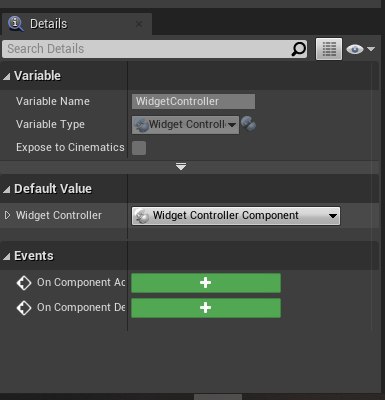Enable the Expose to Cinematics checkbox
The width and height of the screenshot is (385, 400).
pyautogui.click(x=139, y=148)
